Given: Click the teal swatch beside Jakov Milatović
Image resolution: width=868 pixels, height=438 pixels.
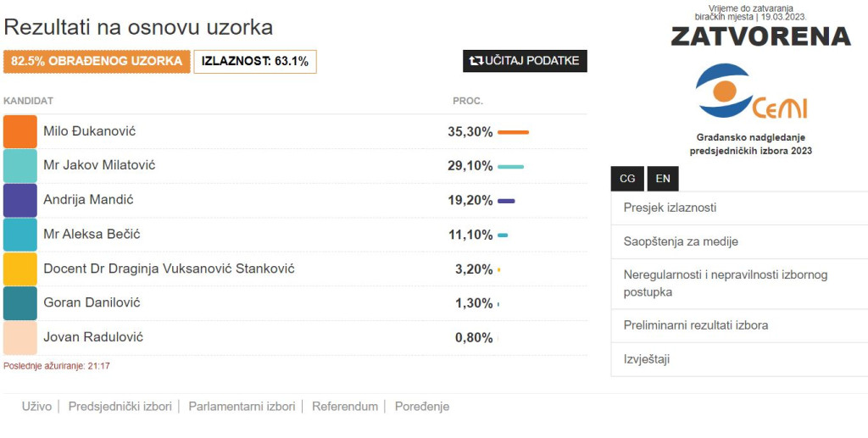Looking at the screenshot, I should tap(20, 166).
